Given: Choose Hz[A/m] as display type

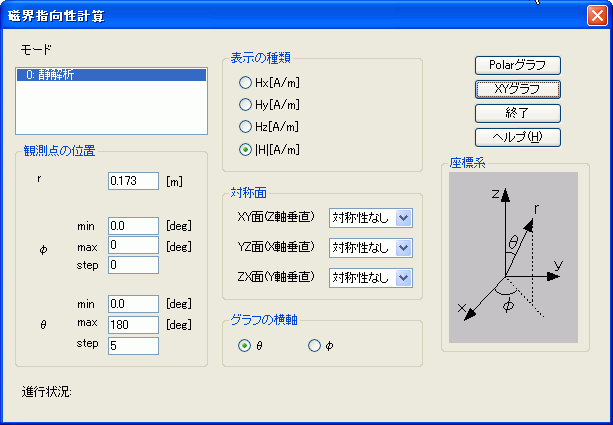Looking at the screenshot, I should (245, 127).
